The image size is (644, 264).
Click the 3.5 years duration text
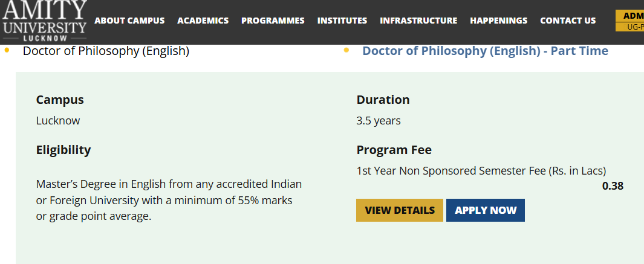[x=379, y=121]
